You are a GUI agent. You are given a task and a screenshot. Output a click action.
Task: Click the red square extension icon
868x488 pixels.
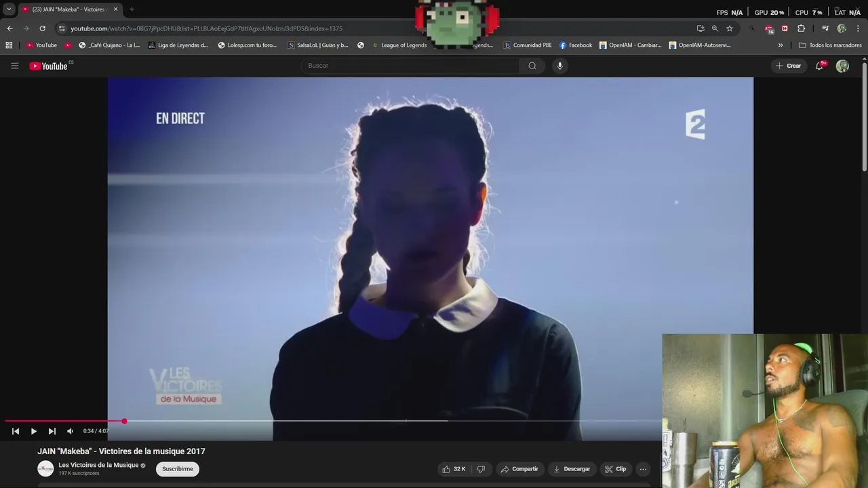[x=785, y=28]
